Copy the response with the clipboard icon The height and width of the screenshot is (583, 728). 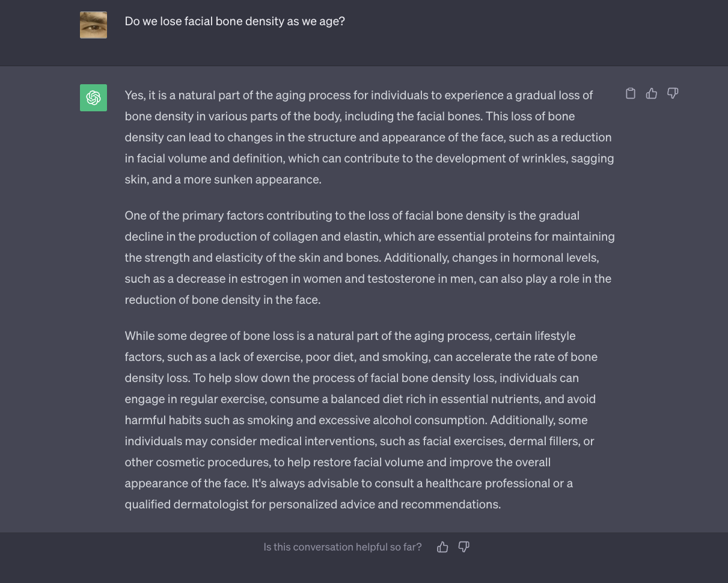(631, 93)
